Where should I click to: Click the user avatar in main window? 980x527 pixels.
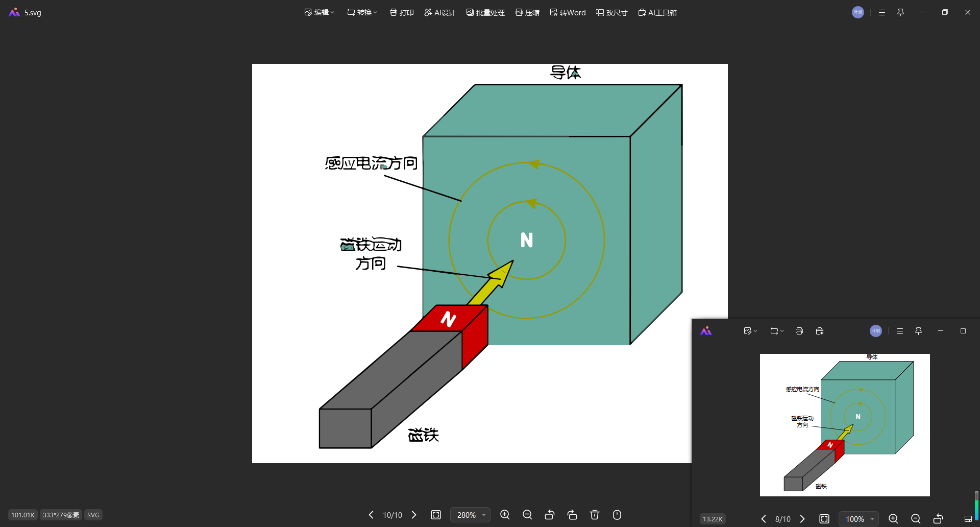[x=858, y=12]
